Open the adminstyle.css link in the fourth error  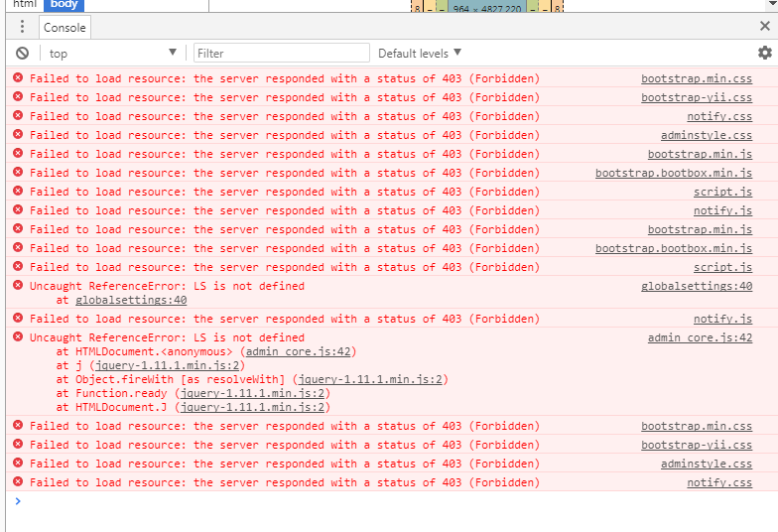(x=706, y=135)
